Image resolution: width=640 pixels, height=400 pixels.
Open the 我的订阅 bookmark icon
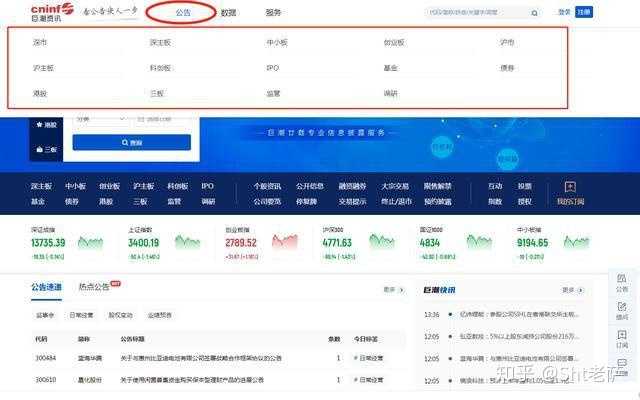coord(570,187)
